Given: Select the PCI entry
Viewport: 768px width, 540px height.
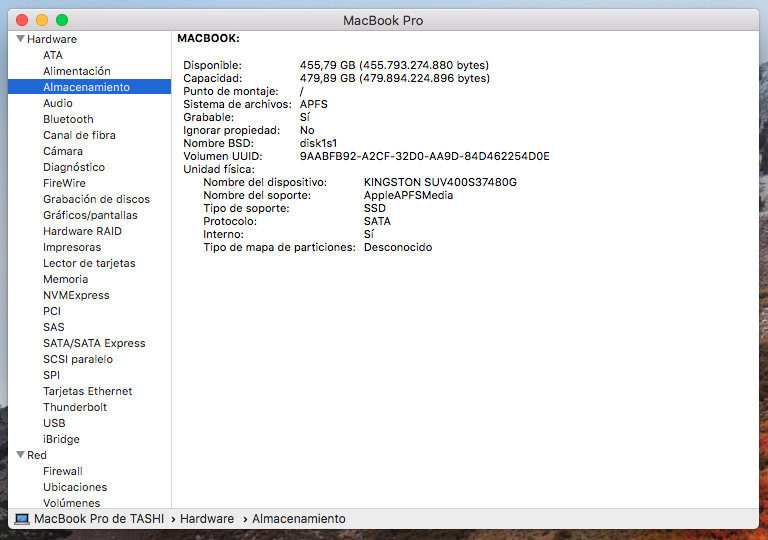Looking at the screenshot, I should pos(52,311).
